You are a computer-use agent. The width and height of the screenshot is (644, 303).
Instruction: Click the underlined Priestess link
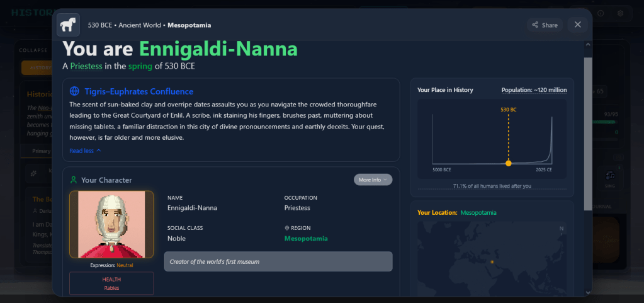coord(86,66)
